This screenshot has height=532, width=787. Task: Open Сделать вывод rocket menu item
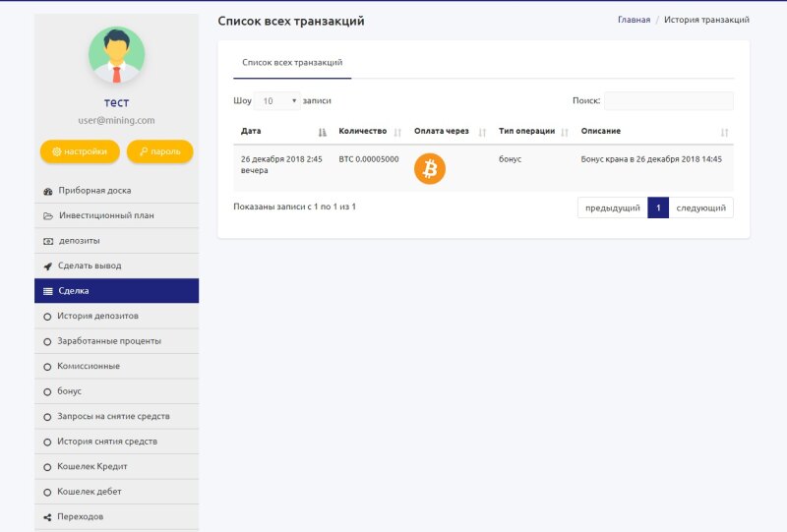pyautogui.click(x=90, y=266)
